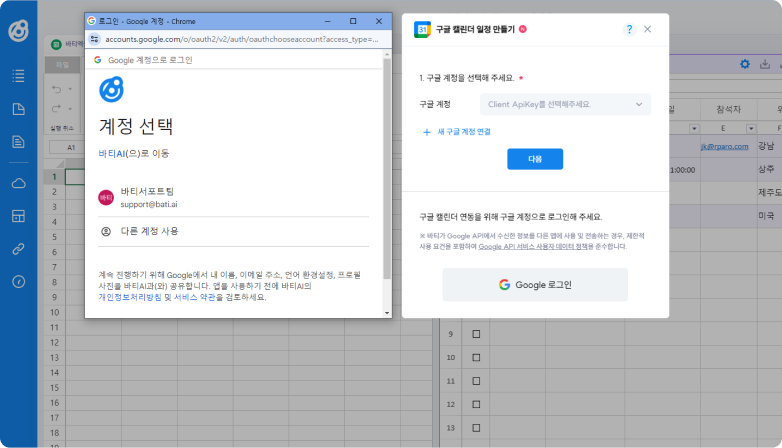782x448 pixels.
Task: Click the jk@rparo.com email link
Action: 724,146
